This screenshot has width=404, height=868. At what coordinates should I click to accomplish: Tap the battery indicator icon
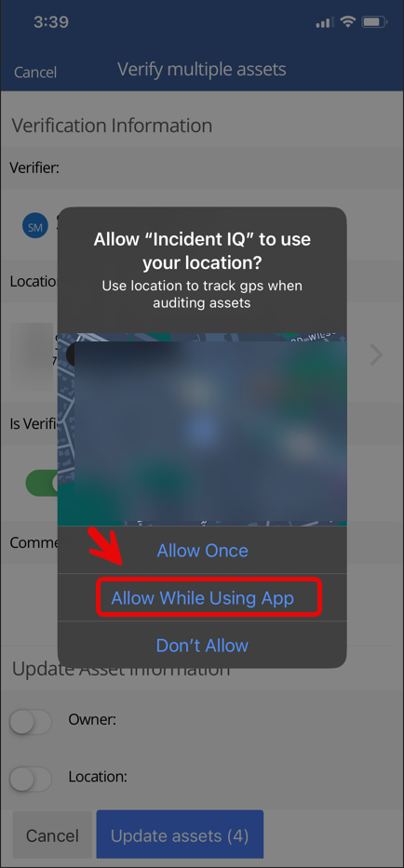(374, 22)
